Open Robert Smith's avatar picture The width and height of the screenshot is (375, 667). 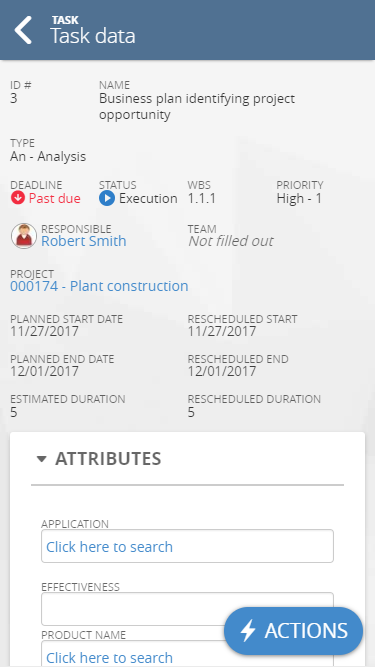(24, 236)
